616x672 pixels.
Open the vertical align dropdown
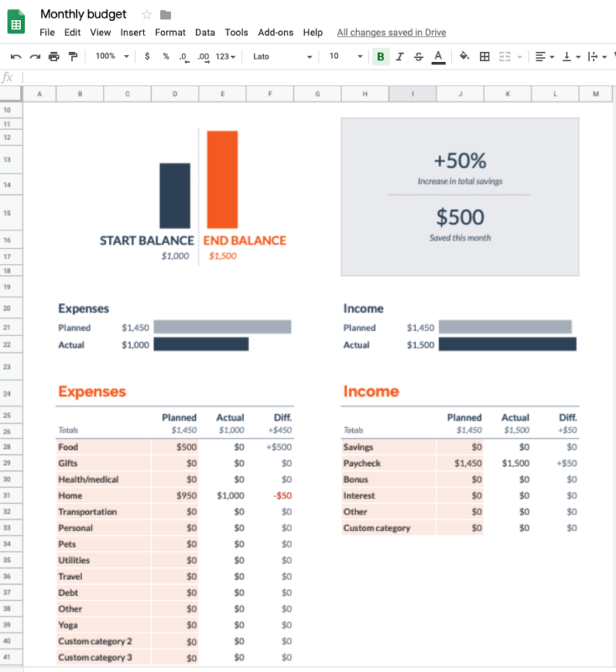(571, 57)
